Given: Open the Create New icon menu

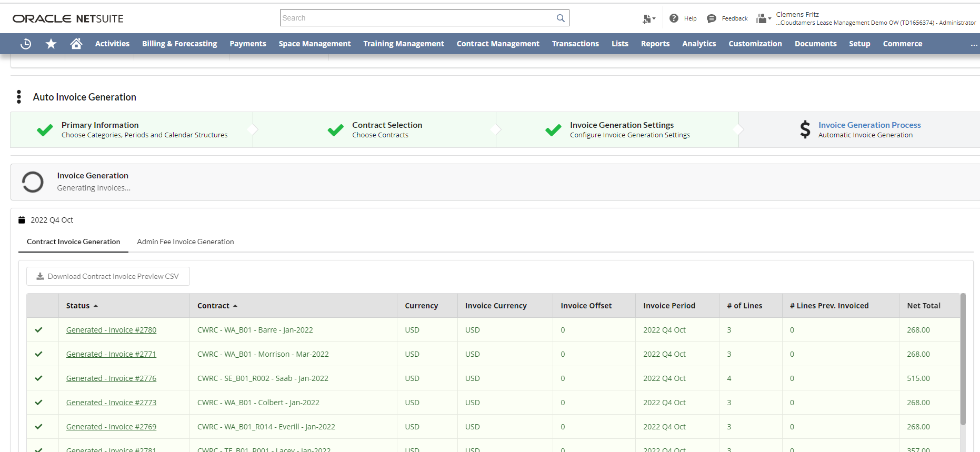Looking at the screenshot, I should click(649, 18).
